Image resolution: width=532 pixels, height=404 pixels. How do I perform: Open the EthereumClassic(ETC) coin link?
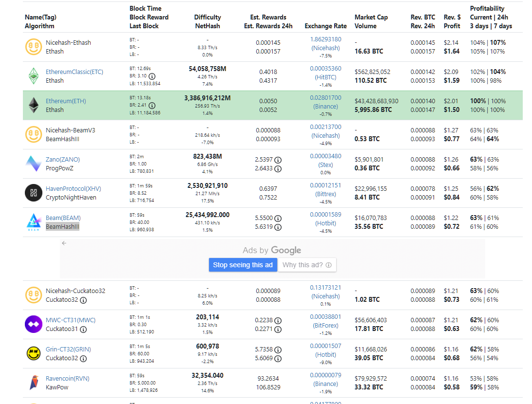coord(75,72)
